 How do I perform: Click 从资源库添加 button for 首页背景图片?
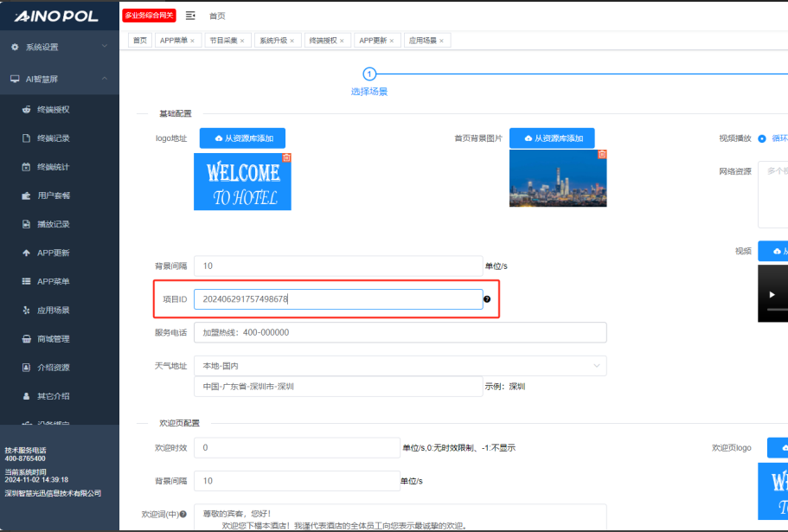tap(552, 138)
